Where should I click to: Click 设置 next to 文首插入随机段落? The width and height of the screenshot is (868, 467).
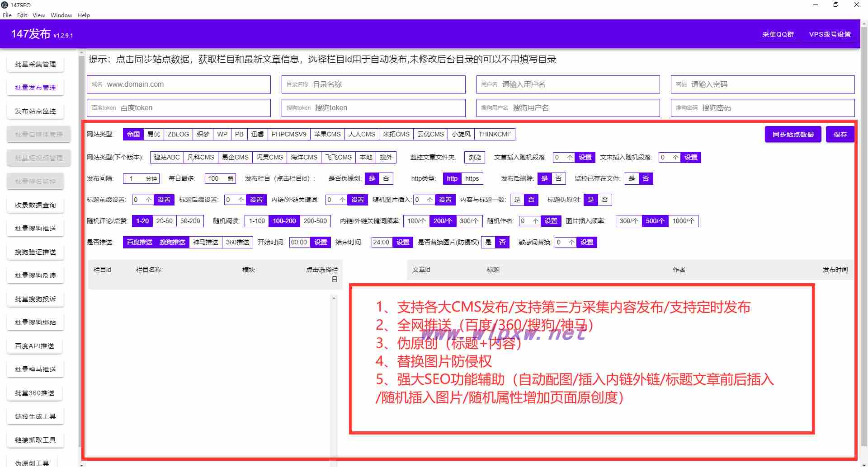coord(585,157)
